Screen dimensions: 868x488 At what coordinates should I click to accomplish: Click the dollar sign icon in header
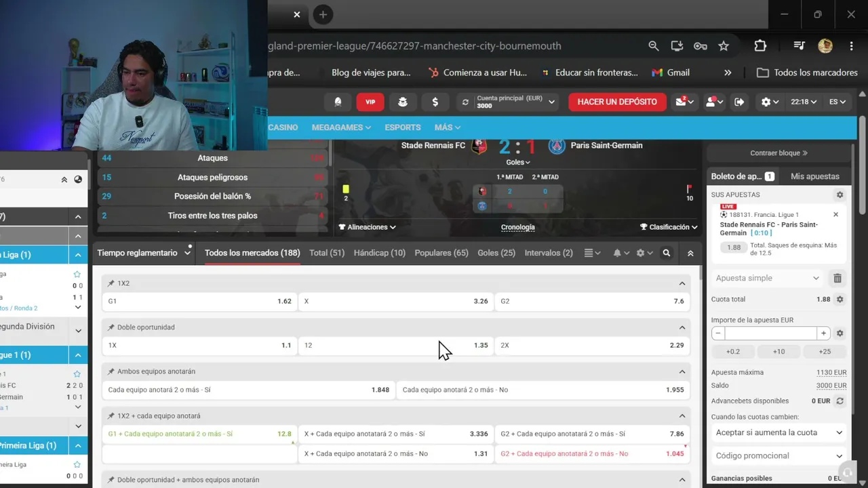(435, 102)
